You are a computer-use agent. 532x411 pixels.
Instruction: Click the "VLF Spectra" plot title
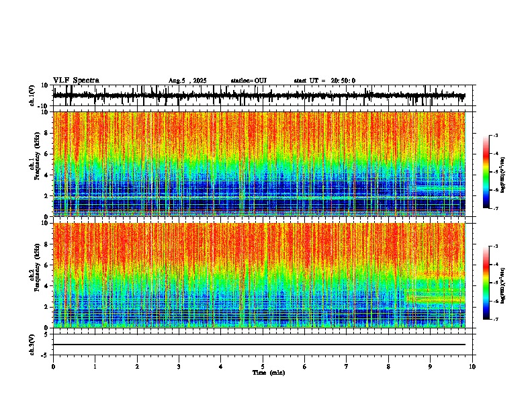pyautogui.click(x=76, y=81)
